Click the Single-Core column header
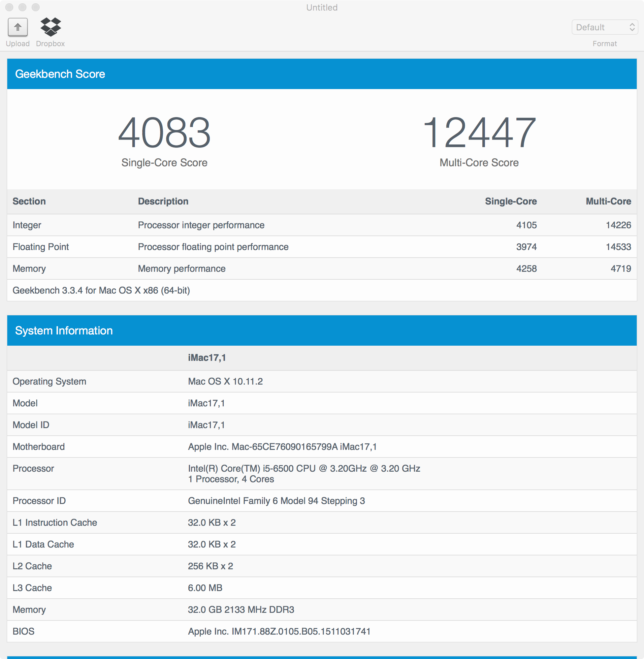This screenshot has height=659, width=644. [x=510, y=201]
